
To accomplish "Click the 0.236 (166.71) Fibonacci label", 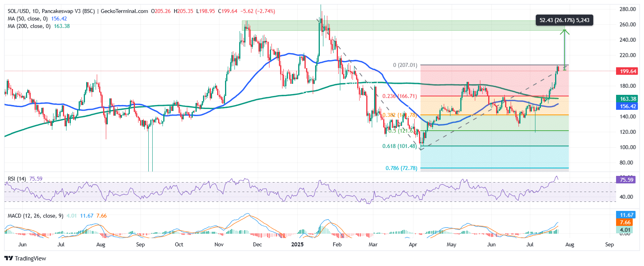I will 400,96.
